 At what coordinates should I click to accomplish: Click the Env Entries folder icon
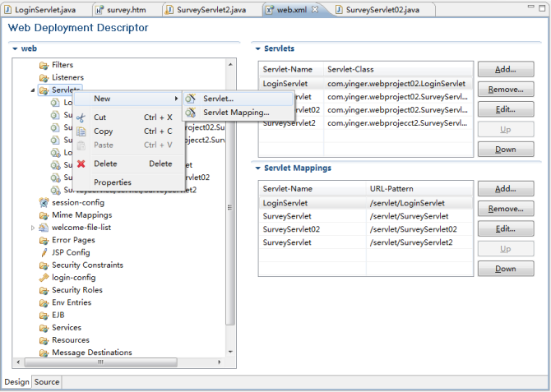pyautogui.click(x=44, y=302)
